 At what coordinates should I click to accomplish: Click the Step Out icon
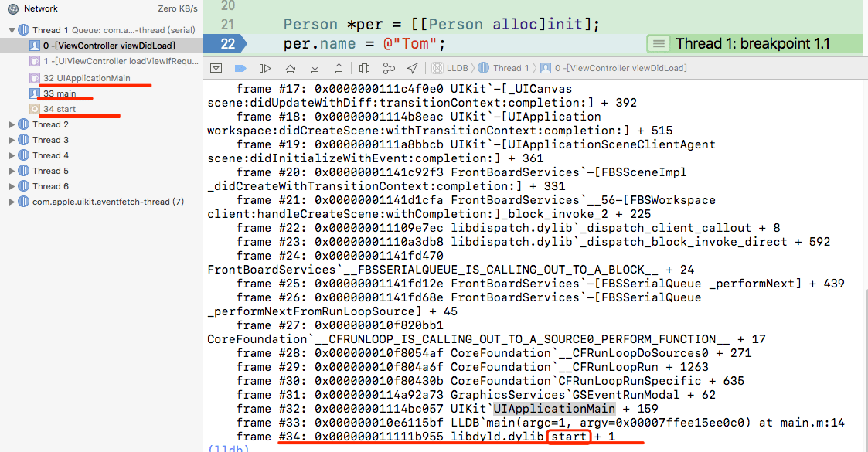pyautogui.click(x=339, y=68)
